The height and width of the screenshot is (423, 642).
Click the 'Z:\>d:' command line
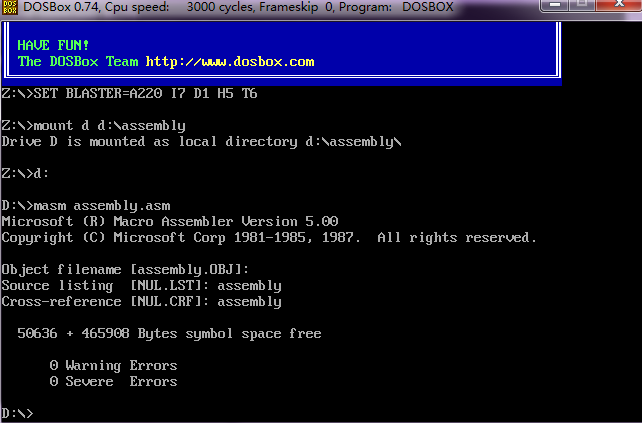coord(25,174)
